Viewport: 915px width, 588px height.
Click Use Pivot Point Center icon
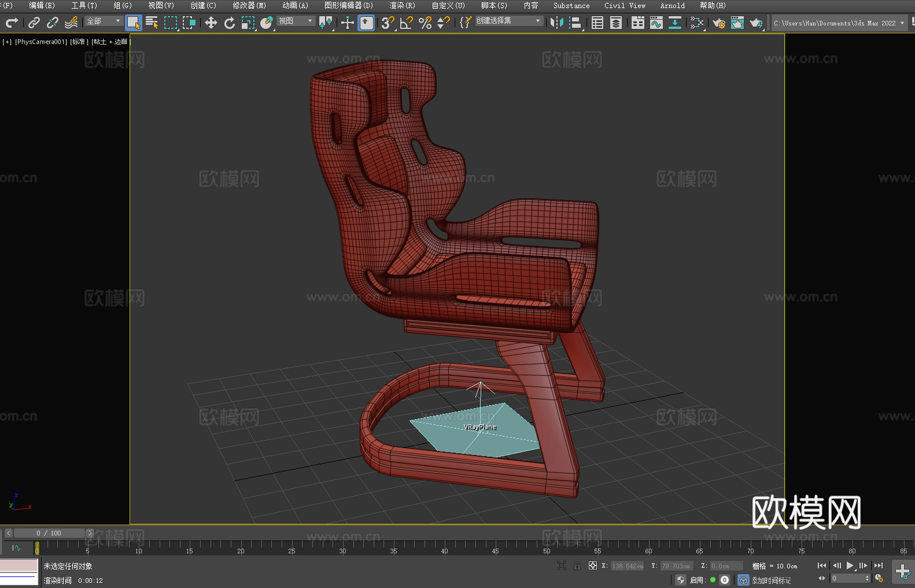point(326,23)
